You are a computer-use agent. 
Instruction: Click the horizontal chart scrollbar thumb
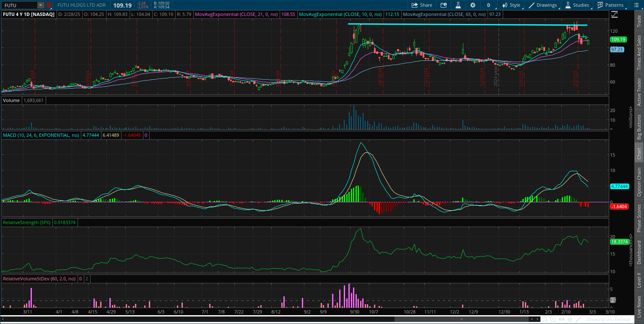pyautogui.click(x=461, y=319)
